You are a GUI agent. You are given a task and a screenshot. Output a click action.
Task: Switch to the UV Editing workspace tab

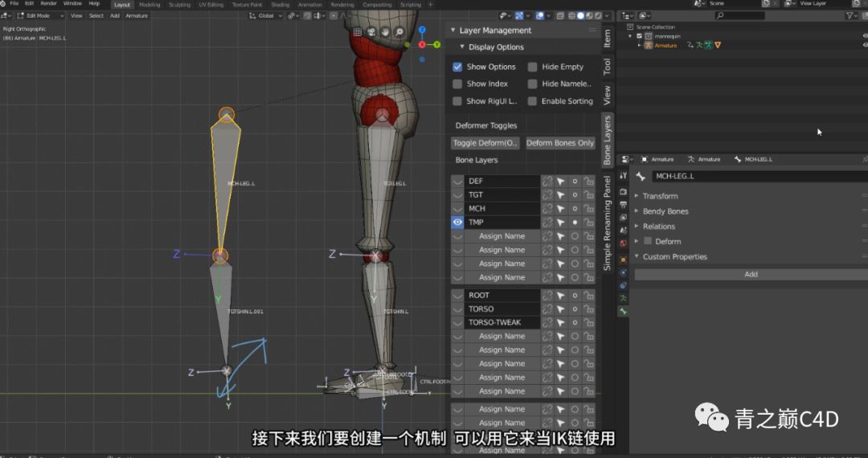pos(211,5)
